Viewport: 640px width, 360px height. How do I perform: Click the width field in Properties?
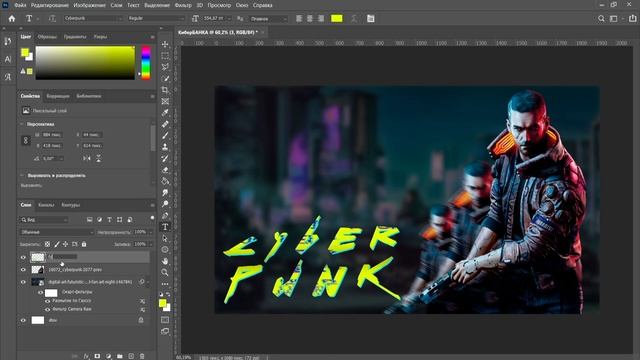click(52, 135)
